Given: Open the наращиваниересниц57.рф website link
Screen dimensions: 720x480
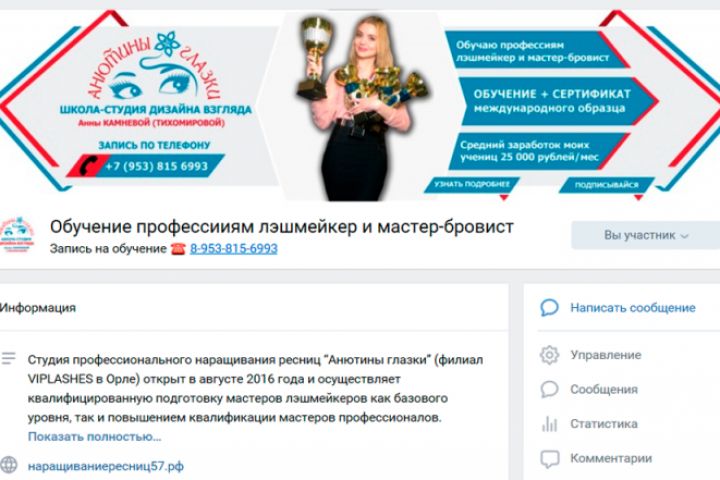Looking at the screenshot, I should point(106,466).
